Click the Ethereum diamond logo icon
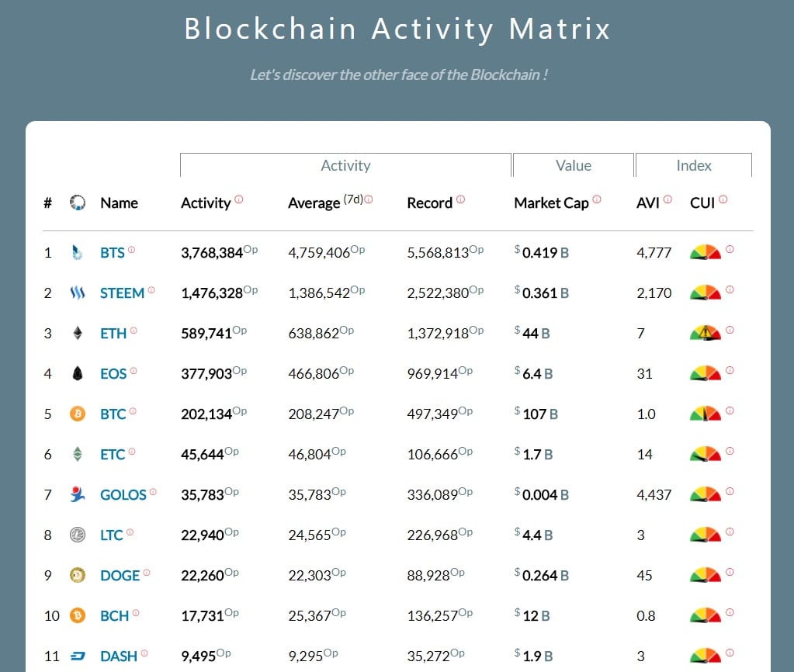 [x=76, y=333]
